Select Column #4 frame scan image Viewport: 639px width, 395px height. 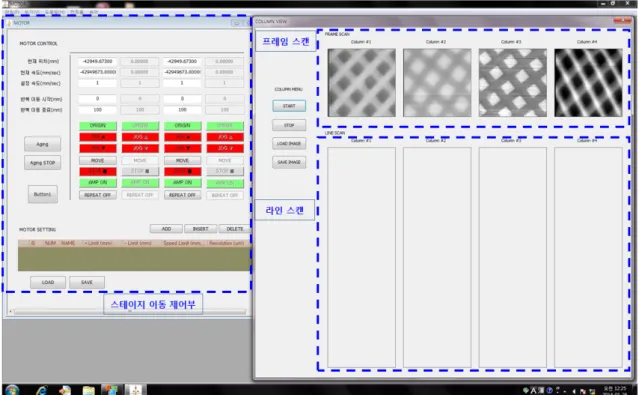coord(588,83)
